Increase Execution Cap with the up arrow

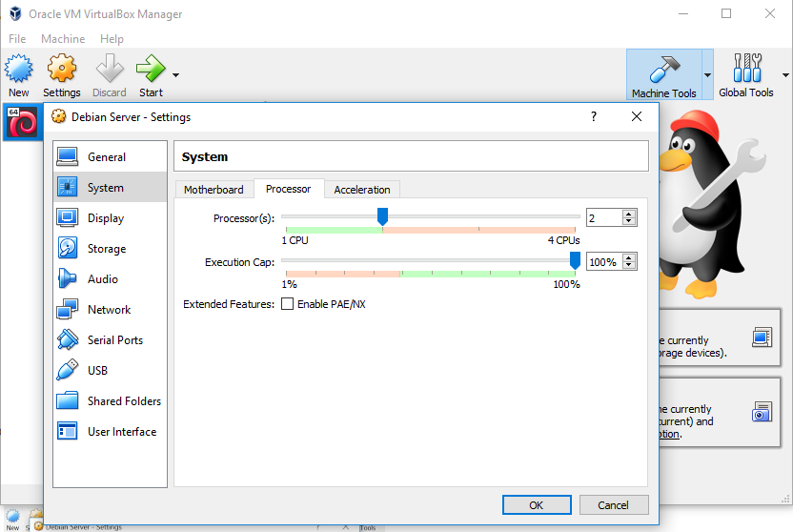click(629, 258)
